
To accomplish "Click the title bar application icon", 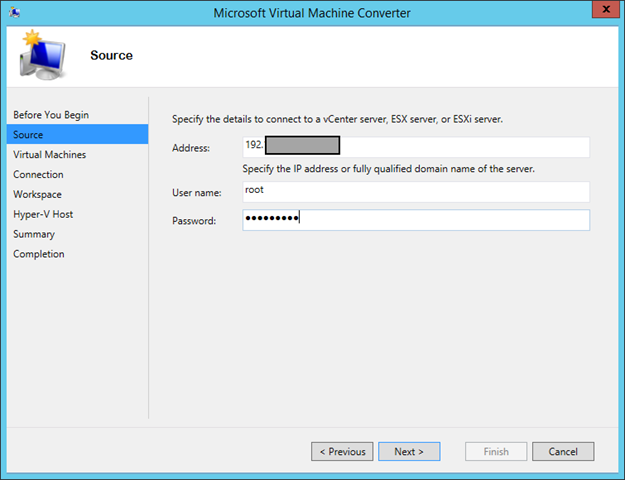I will (15, 12).
